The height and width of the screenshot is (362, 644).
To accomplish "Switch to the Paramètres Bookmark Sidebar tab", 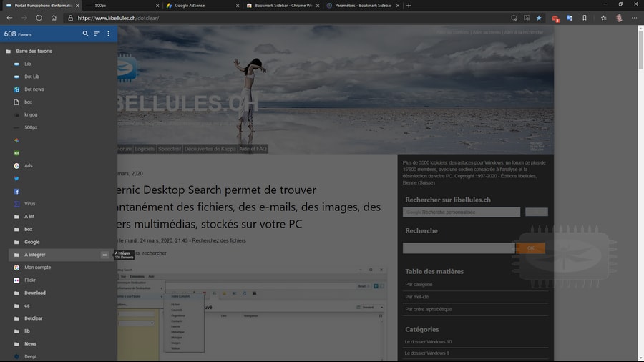I will (x=362, y=6).
